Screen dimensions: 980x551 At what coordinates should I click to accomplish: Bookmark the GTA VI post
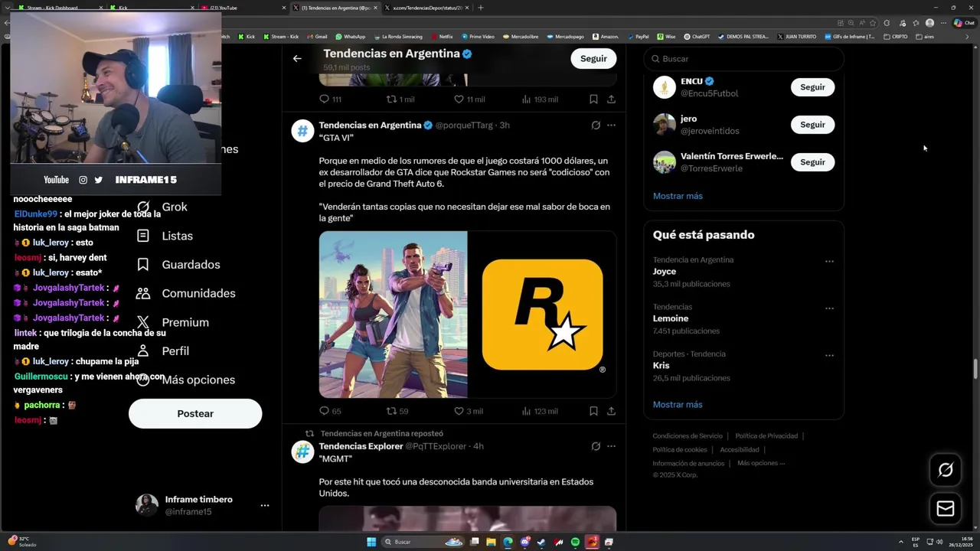coord(593,411)
